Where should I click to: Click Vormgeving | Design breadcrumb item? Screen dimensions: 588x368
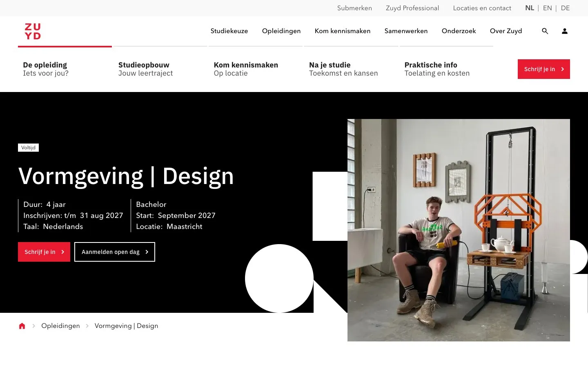pos(126,326)
